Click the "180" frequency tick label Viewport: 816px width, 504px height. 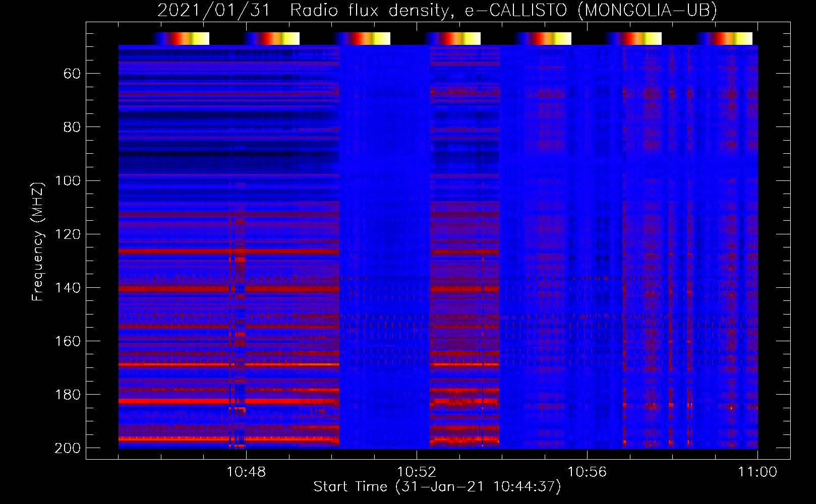coord(68,395)
